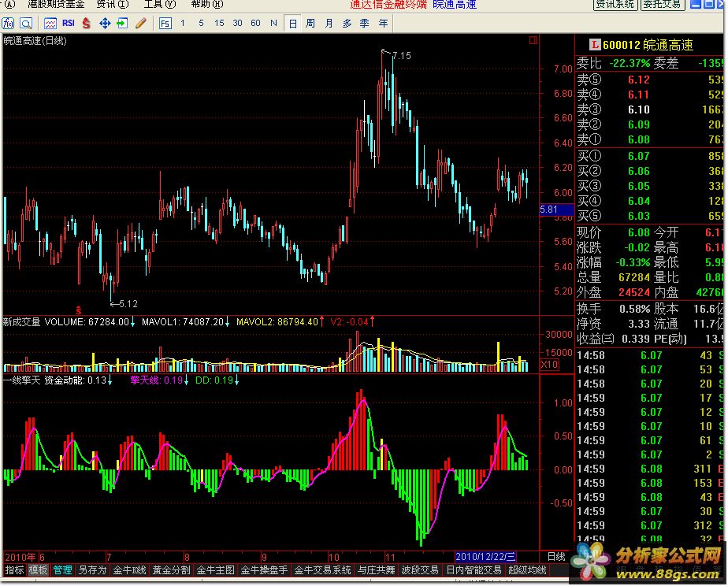Click the 5.12 low price annotation
Image resolution: width=728 pixels, height=586 pixels.
tap(128, 304)
